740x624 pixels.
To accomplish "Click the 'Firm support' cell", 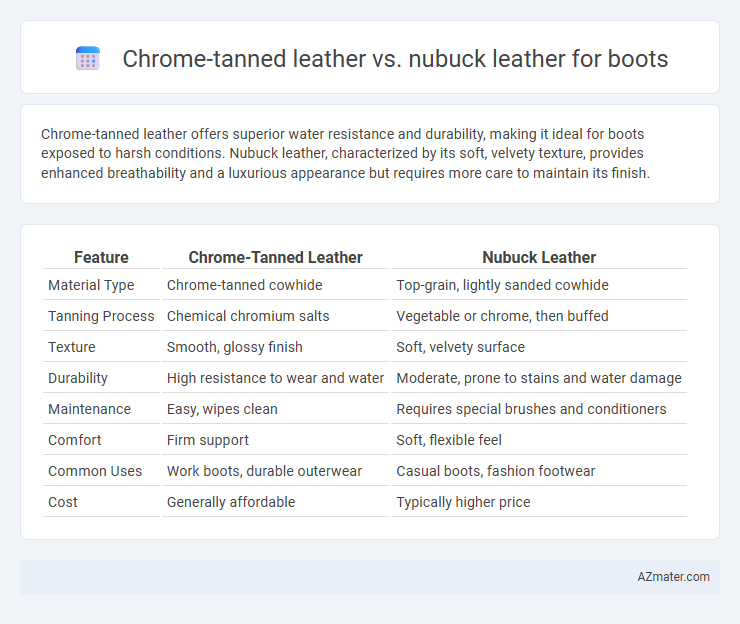I will pyautogui.click(x=208, y=440).
